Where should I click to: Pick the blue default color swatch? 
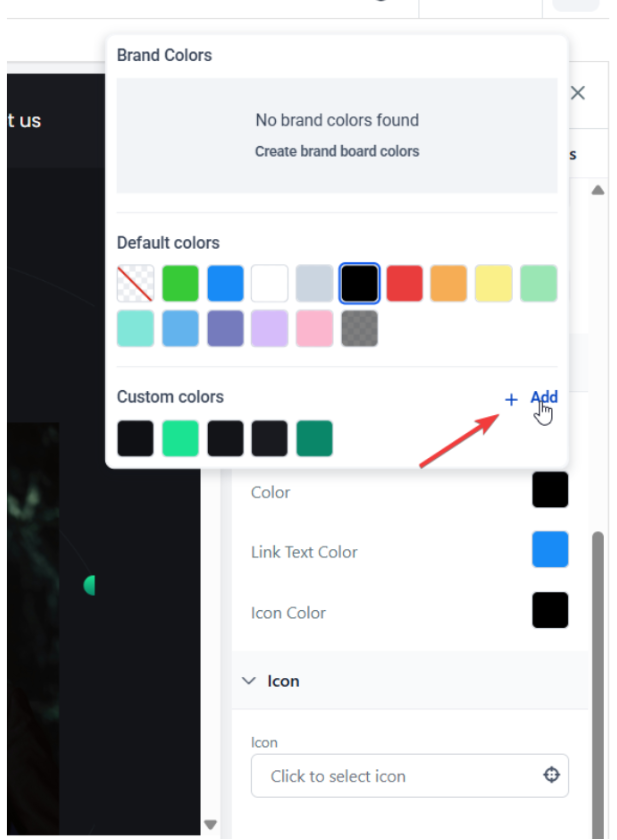(225, 283)
